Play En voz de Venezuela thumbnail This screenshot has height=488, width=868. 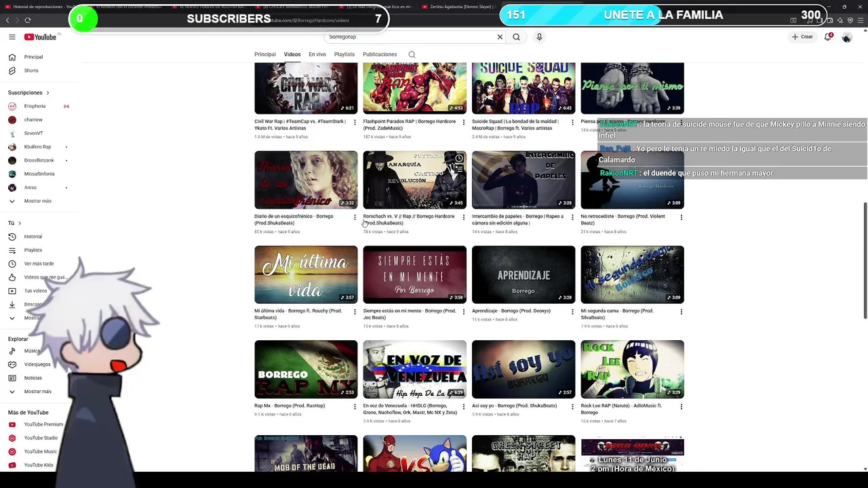[415, 369]
